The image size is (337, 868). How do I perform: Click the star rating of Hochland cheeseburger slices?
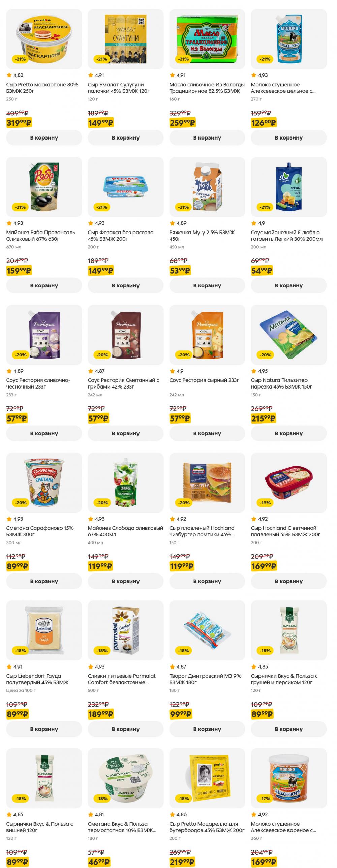click(178, 519)
